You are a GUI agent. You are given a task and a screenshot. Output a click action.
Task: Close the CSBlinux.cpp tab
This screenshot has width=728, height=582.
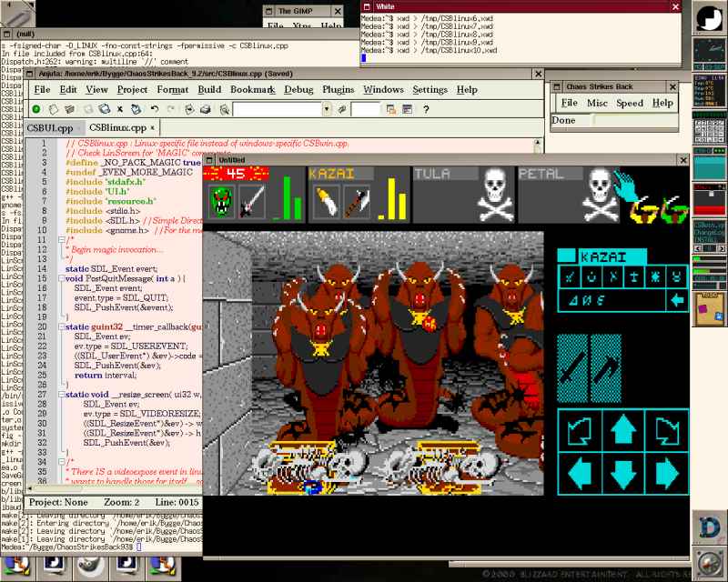pyautogui.click(x=152, y=127)
